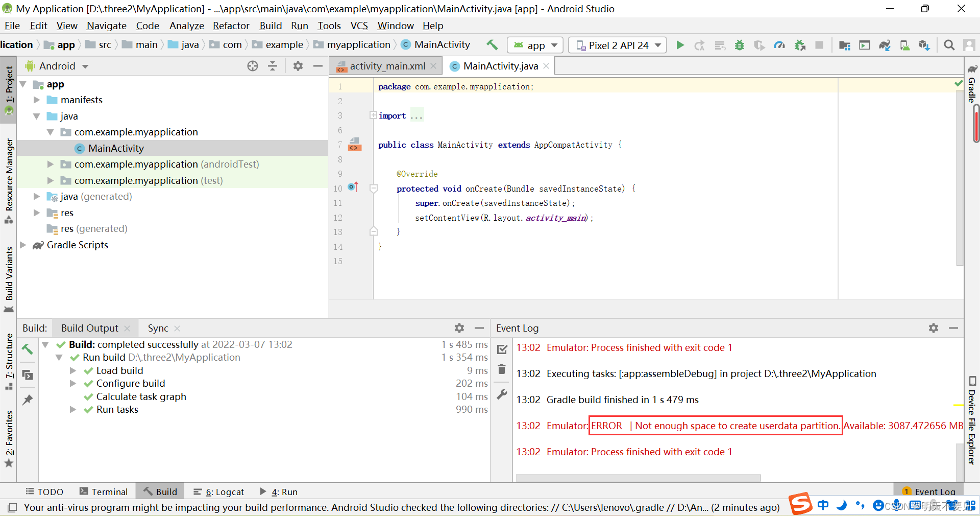Toggle the Device File Explorer side tab
The width and height of the screenshot is (980, 516).
coord(972,420)
